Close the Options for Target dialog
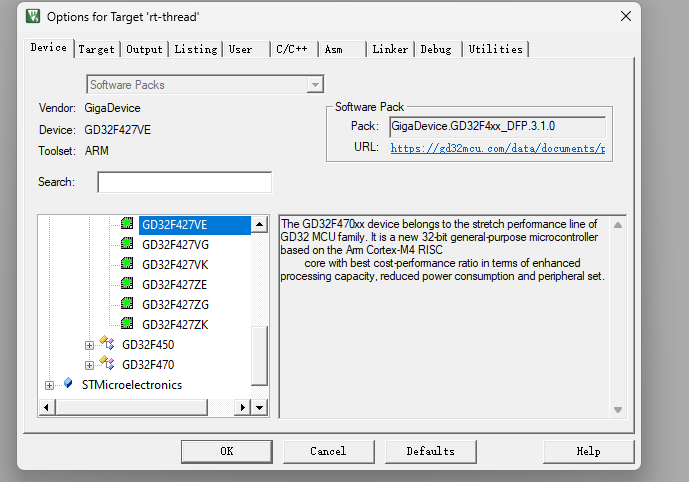Image resolution: width=689 pixels, height=482 pixels. pos(626,16)
